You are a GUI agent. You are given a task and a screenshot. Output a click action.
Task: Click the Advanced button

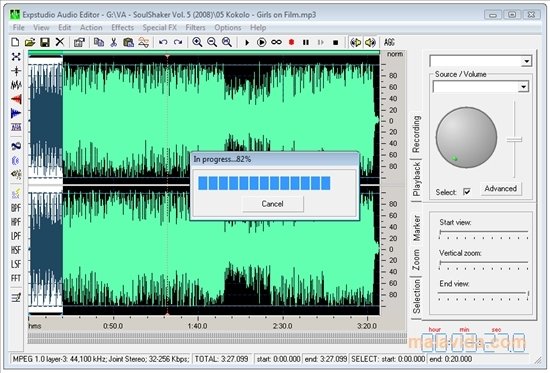click(x=501, y=188)
